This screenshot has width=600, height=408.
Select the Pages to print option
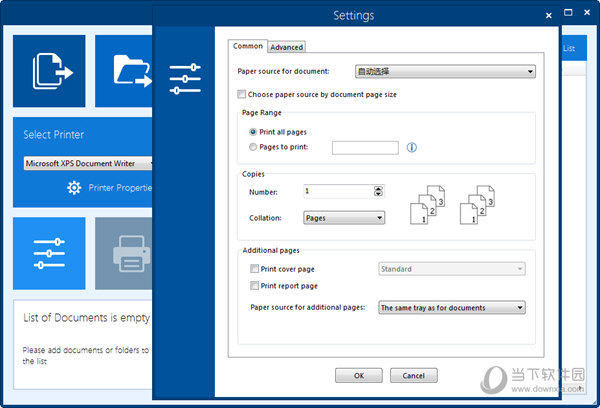point(253,147)
